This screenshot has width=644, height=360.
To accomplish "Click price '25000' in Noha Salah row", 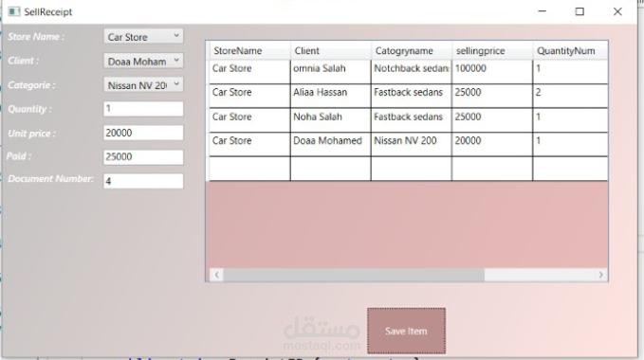I will click(492, 120).
